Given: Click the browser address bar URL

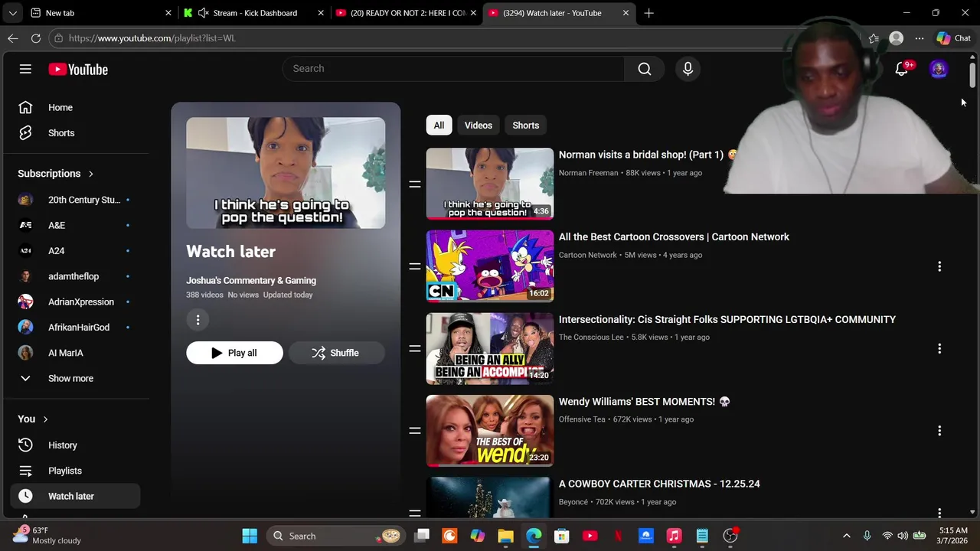Looking at the screenshot, I should point(152,38).
